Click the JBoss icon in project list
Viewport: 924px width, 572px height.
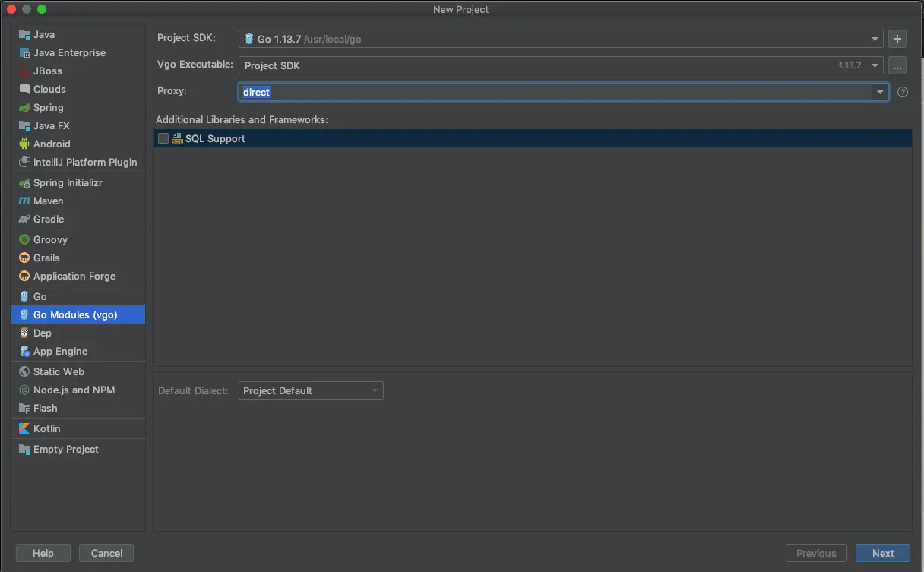(x=24, y=71)
